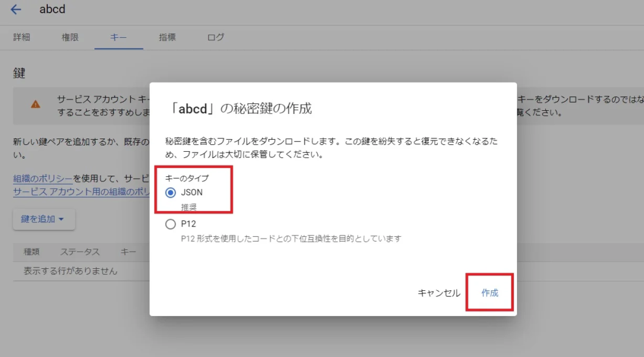The image size is (644, 357).
Task: Click 作成 to create the private key
Action: [x=489, y=293]
